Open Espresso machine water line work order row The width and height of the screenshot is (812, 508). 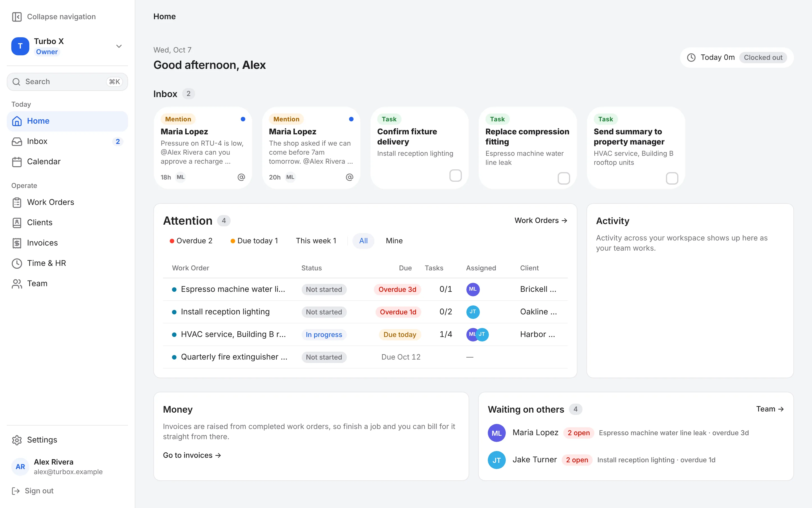coord(365,289)
